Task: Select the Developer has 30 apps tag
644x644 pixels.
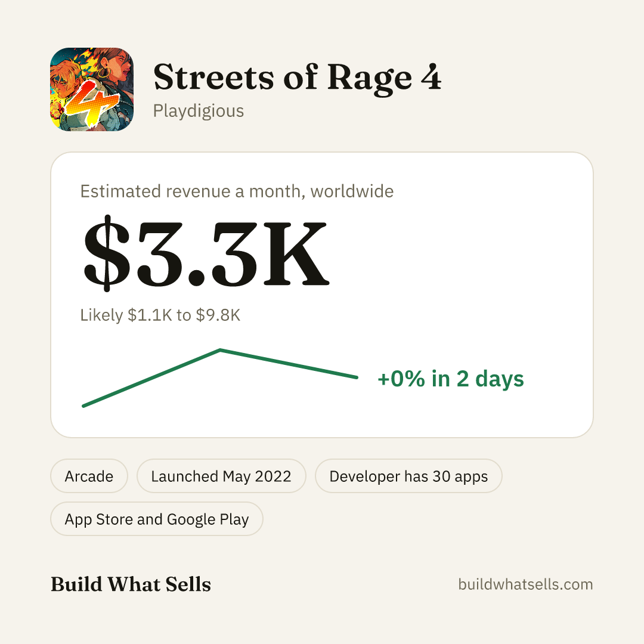Action: pyautogui.click(x=408, y=476)
